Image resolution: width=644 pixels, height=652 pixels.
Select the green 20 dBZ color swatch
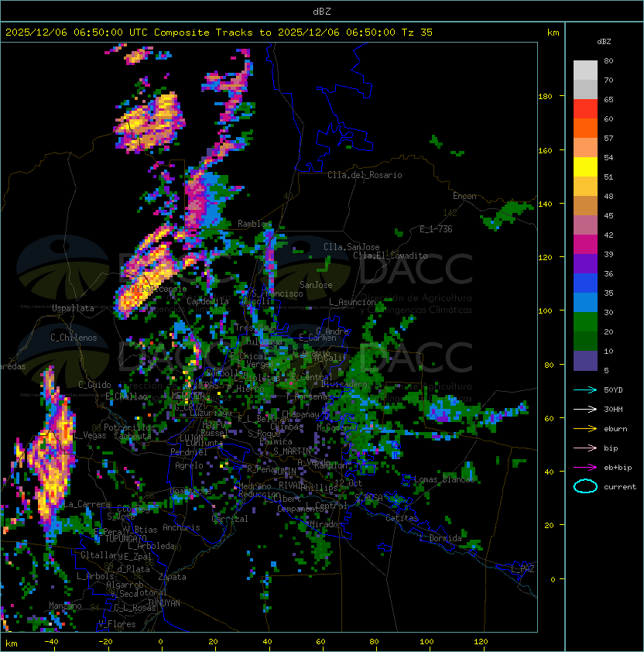[585, 322]
